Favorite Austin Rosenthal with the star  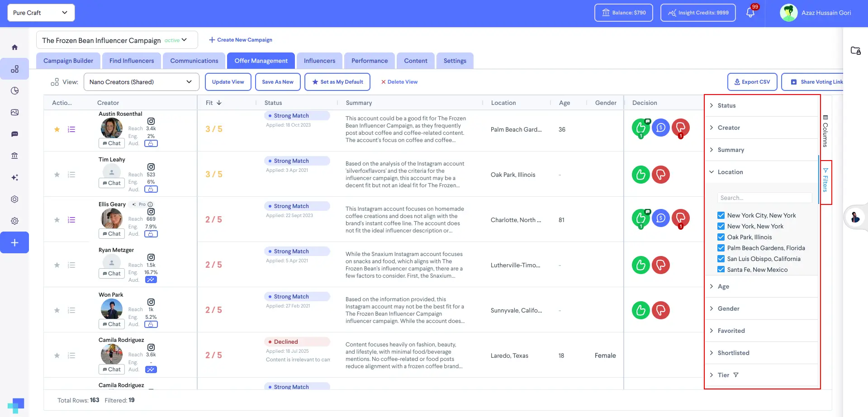57,129
